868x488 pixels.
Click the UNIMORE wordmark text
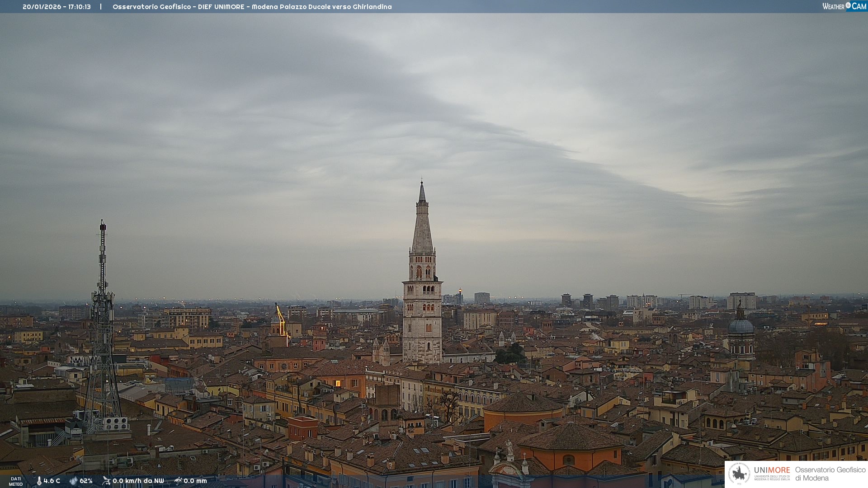[772, 470]
